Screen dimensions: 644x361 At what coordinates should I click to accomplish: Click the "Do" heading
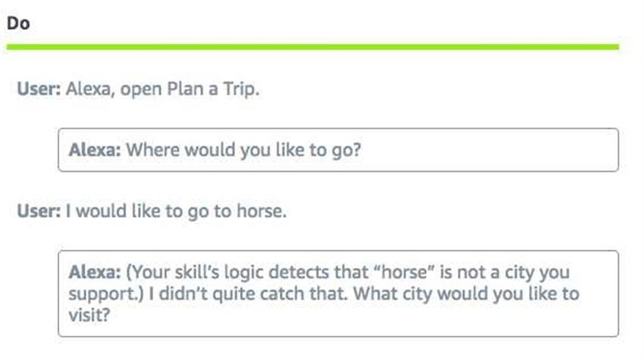18,23
